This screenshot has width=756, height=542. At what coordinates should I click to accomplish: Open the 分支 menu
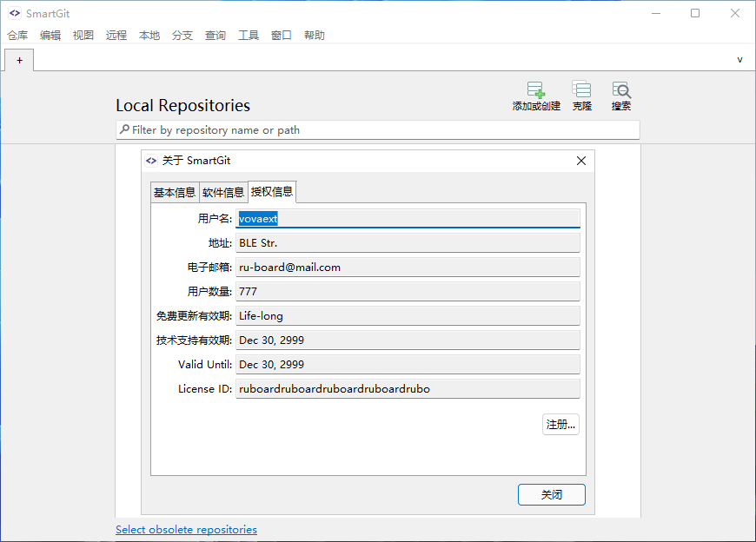tap(182, 36)
